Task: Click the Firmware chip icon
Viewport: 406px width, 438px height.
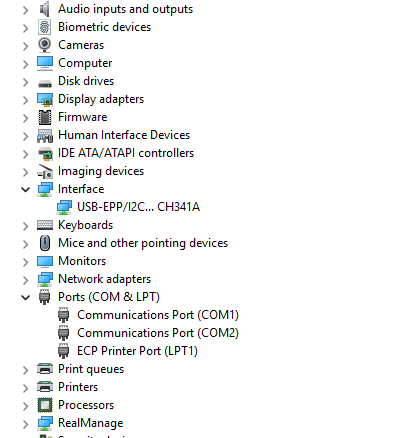Action: [45, 117]
